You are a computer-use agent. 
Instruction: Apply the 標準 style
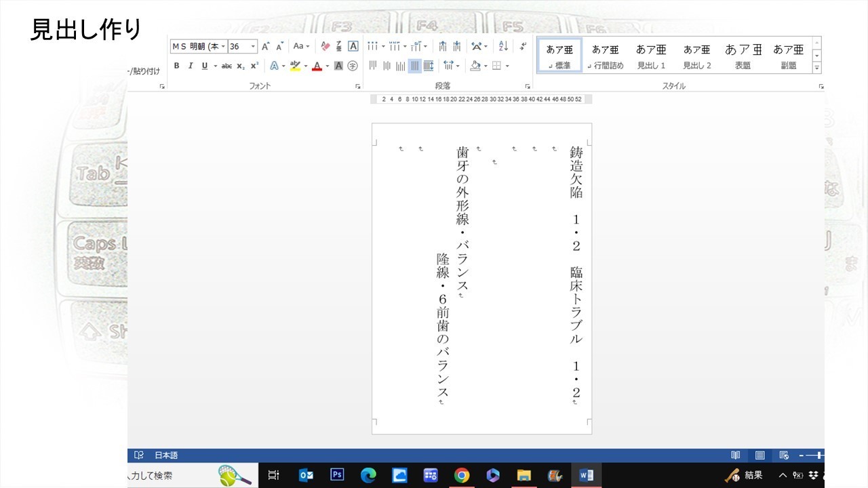click(559, 56)
